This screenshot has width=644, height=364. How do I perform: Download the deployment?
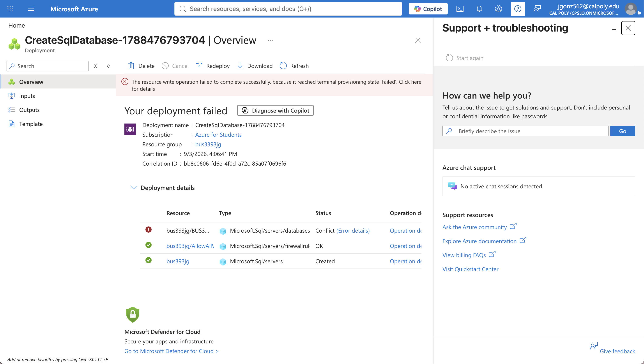[255, 66]
